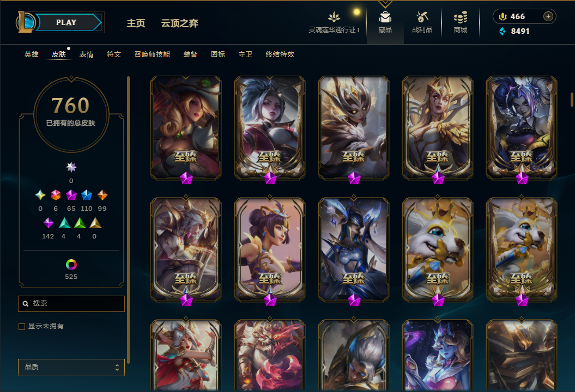Open 云顶之弈 game mode link
The image size is (575, 392).
click(x=180, y=23)
